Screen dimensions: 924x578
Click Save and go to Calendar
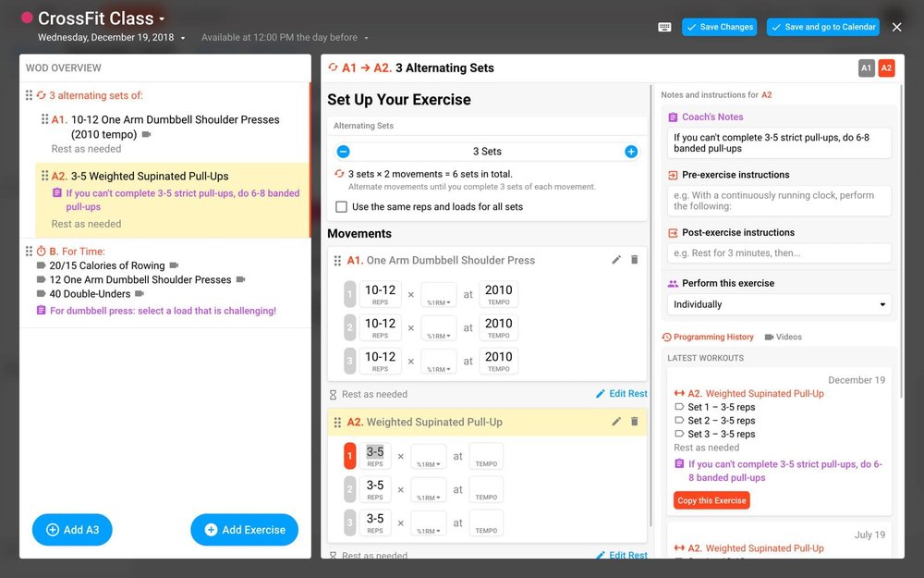click(x=822, y=27)
